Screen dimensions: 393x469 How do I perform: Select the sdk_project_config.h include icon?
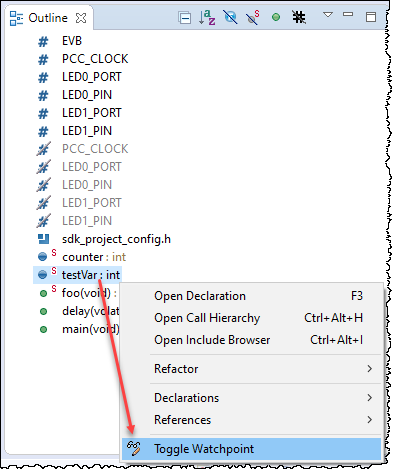[x=43, y=239]
